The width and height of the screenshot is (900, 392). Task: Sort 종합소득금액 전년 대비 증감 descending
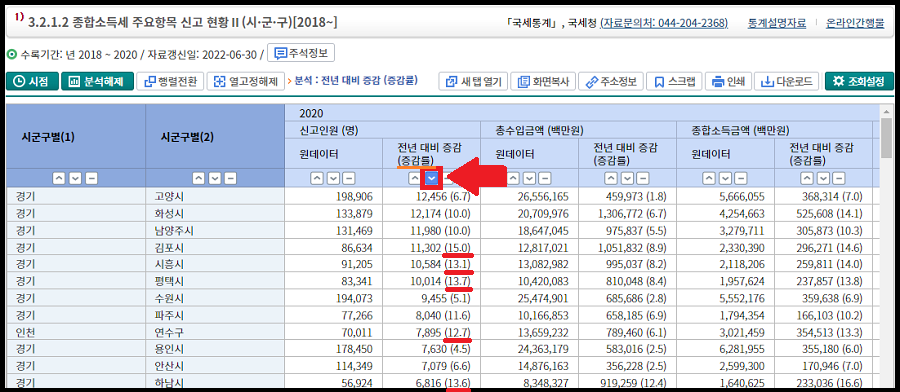[823, 178]
